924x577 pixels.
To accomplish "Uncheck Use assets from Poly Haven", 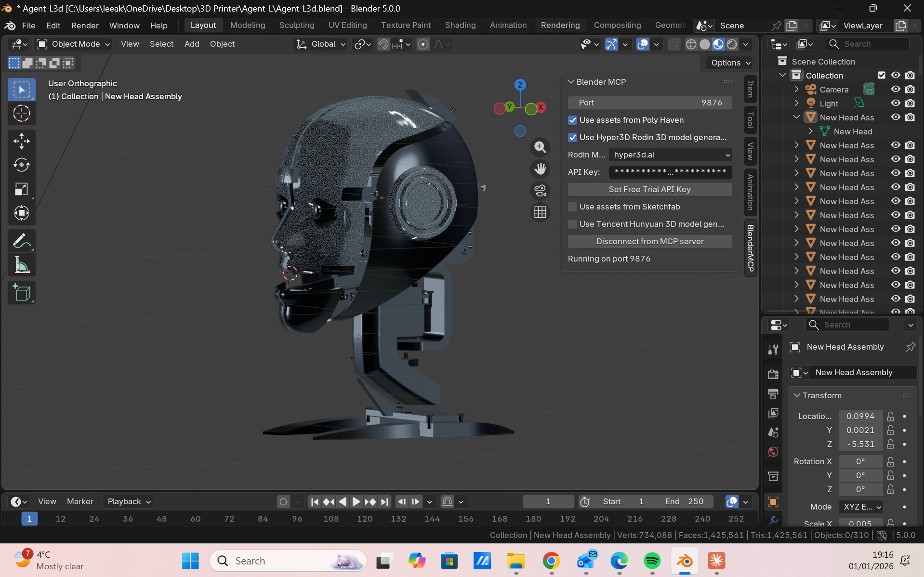I will [x=572, y=120].
